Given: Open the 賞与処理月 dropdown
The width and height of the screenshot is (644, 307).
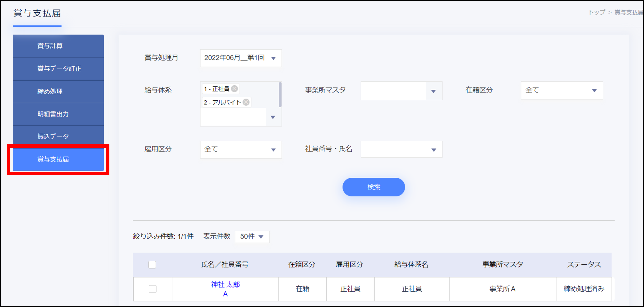Looking at the screenshot, I should 241,58.
